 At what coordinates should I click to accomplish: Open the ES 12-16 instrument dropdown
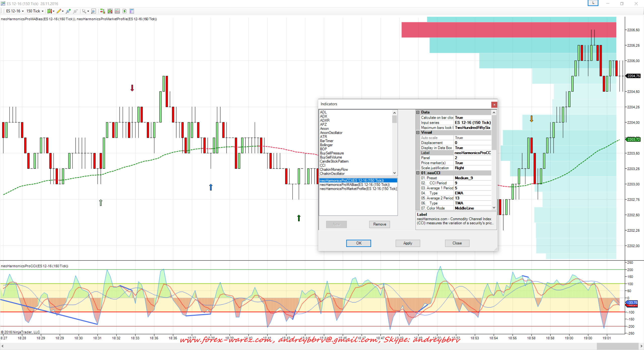tap(15, 11)
